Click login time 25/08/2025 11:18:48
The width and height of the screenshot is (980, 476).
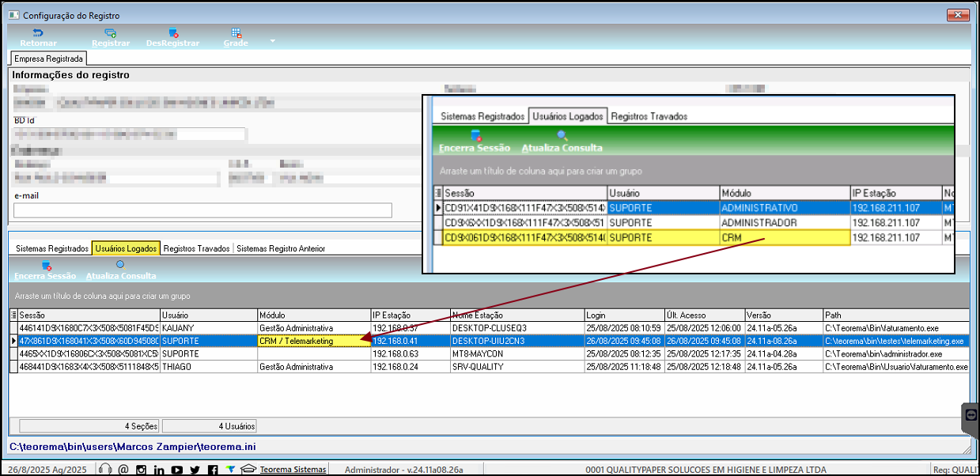pyautogui.click(x=625, y=367)
